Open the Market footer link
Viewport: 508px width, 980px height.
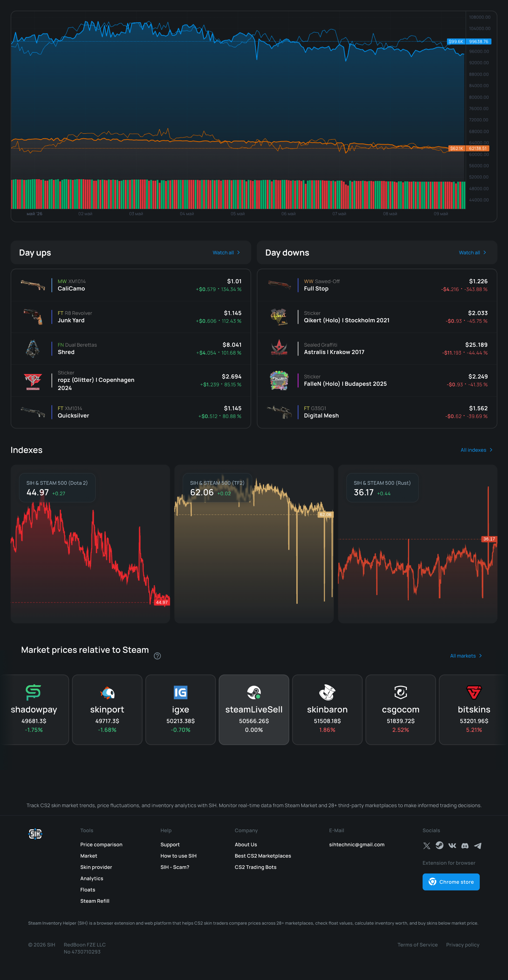pyautogui.click(x=89, y=856)
